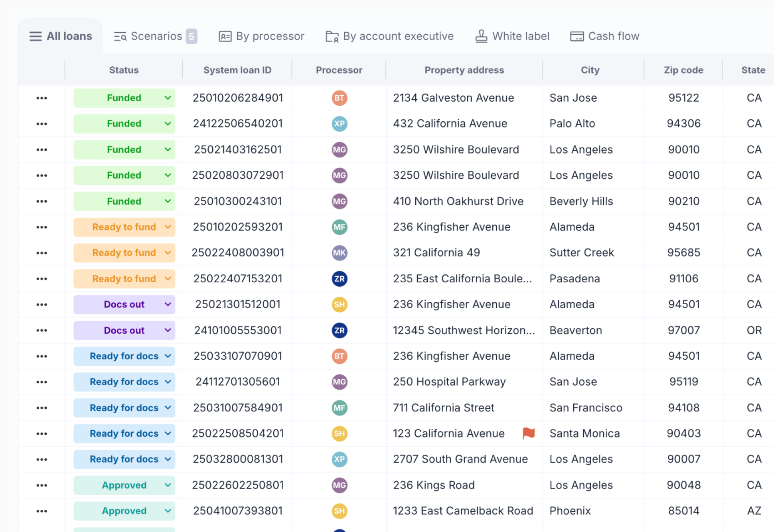Viewport: 774px width, 532px height.
Task: Select address 410 North Oakhurst Drive
Action: (458, 201)
